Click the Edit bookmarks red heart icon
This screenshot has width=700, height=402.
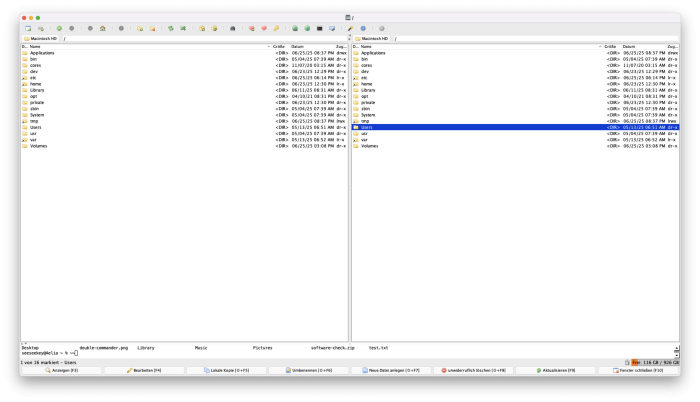pyautogui.click(x=264, y=28)
